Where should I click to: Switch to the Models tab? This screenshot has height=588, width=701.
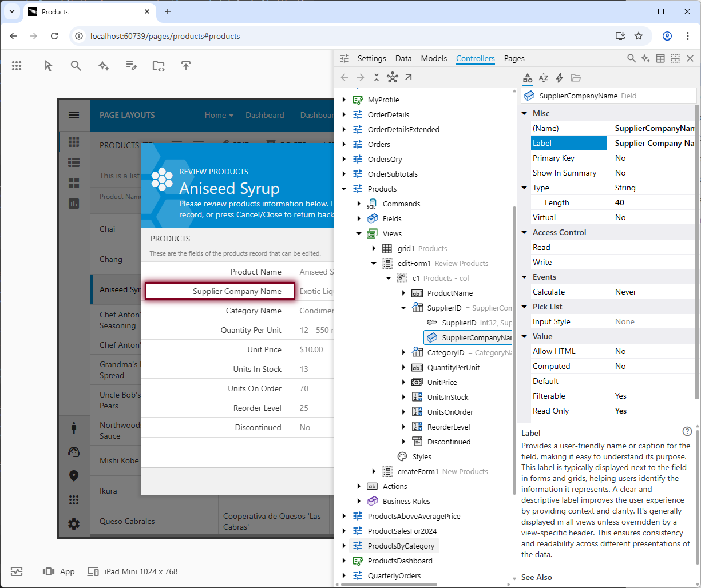tap(434, 58)
